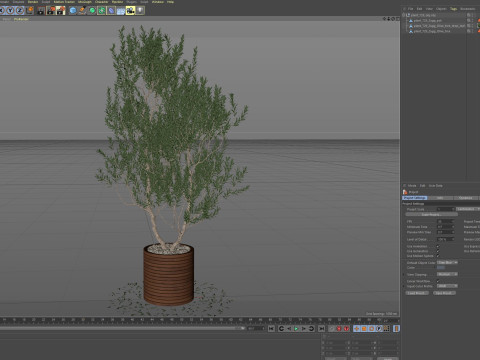Toggle point level animation icon
Viewport: 480px width, 360px height.
click(386, 329)
